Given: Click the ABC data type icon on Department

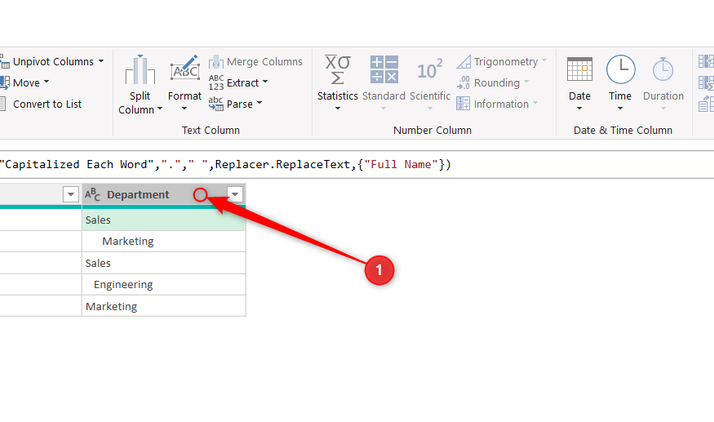Looking at the screenshot, I should [92, 194].
